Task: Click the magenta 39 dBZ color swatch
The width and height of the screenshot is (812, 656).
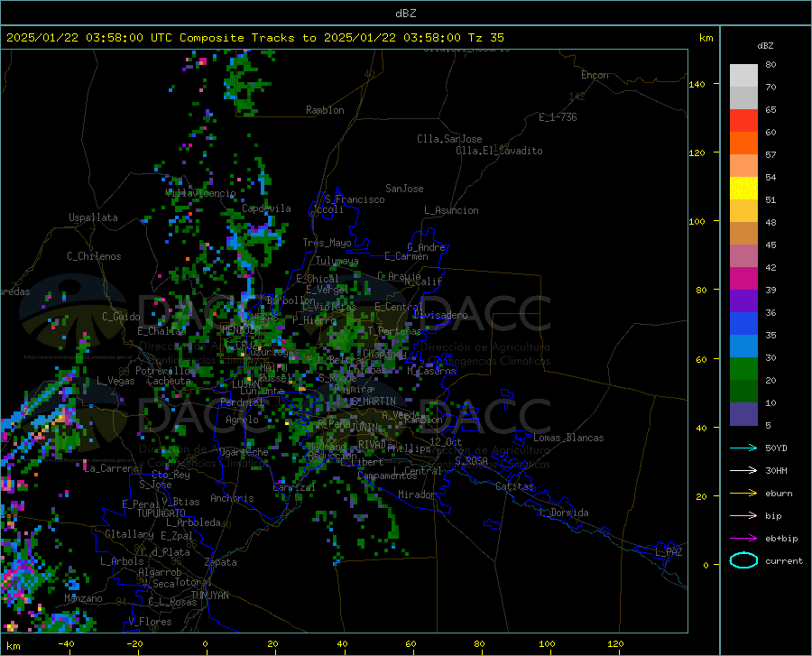Action: pos(743,279)
